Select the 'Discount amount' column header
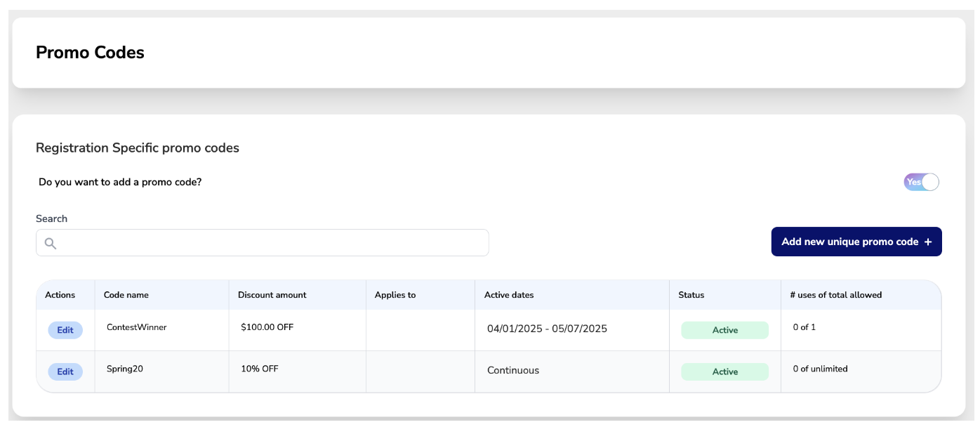980x434 pixels. point(272,295)
